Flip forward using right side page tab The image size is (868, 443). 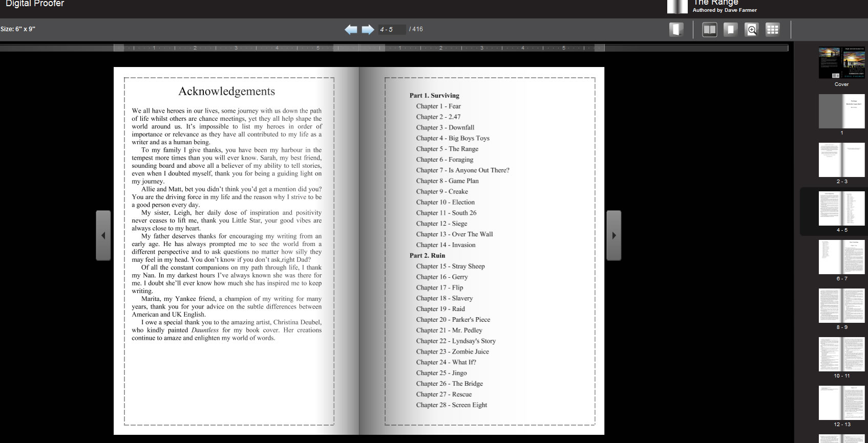[613, 235]
